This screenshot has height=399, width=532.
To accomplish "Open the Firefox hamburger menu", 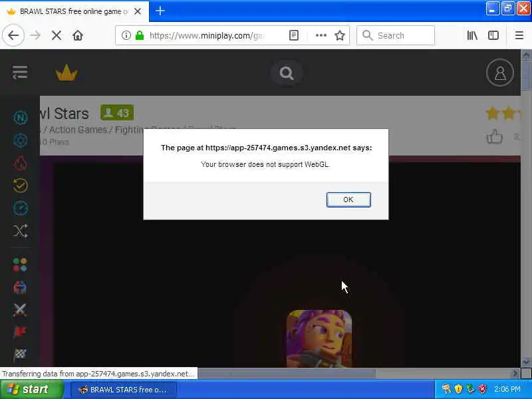I will [x=519, y=35].
